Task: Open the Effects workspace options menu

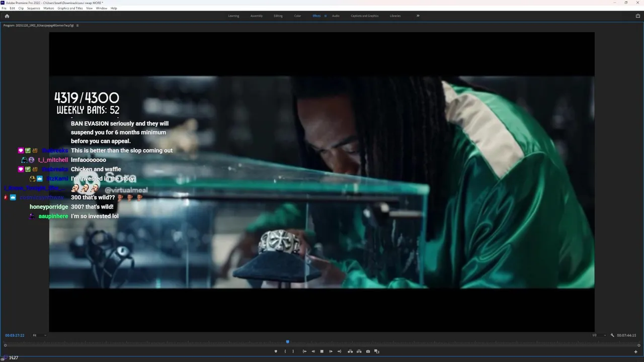Action: click(326, 16)
